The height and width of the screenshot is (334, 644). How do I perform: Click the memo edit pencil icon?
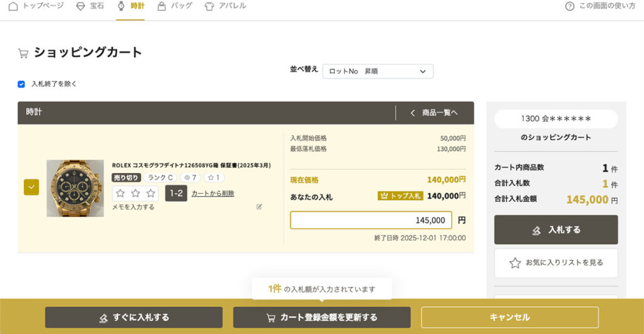click(259, 207)
